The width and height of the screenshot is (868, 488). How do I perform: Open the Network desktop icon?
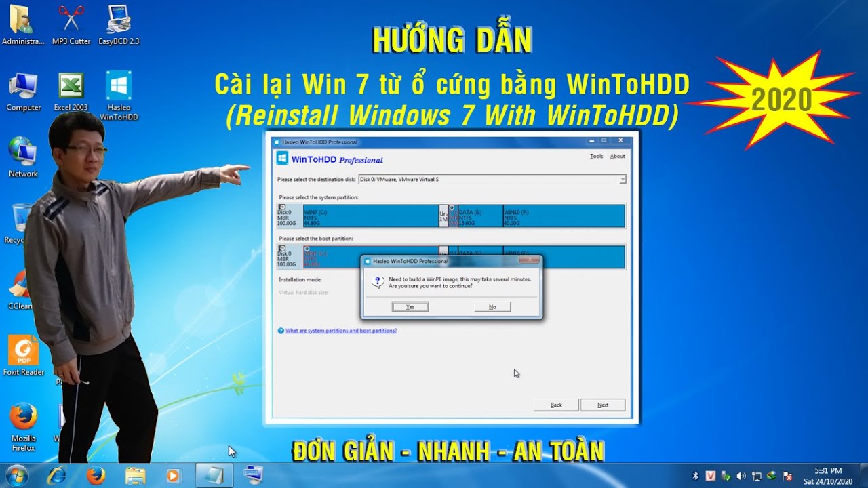pos(23,157)
